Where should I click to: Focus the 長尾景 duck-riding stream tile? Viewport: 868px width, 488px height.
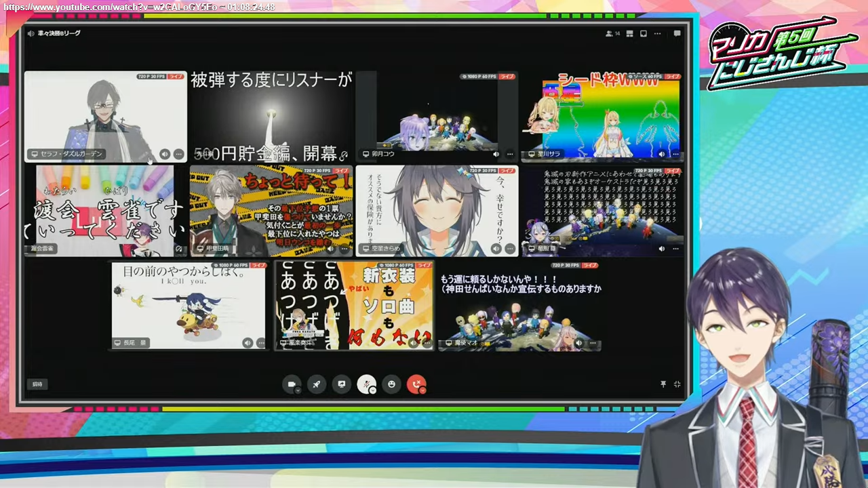click(189, 306)
